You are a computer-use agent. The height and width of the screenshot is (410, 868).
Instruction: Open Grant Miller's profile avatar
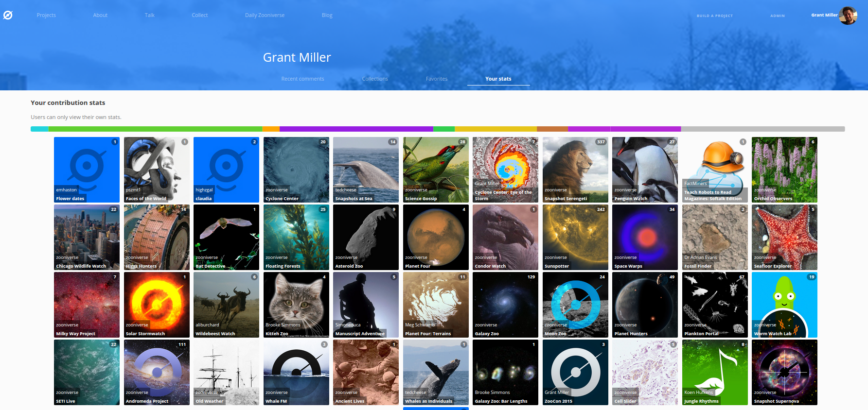point(848,16)
